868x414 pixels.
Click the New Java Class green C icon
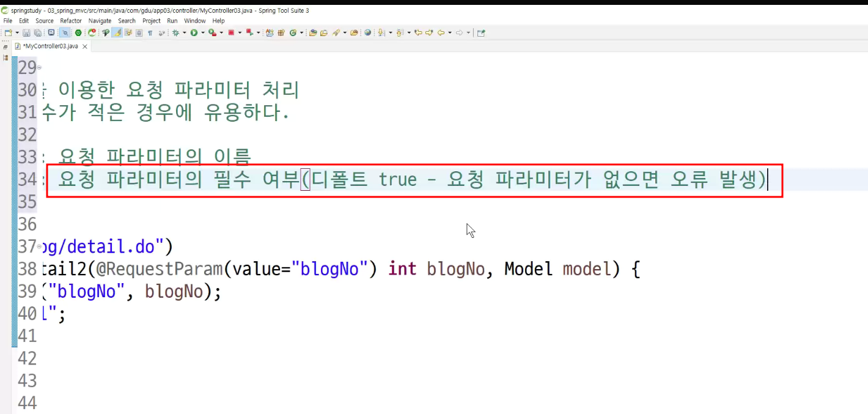click(293, 33)
